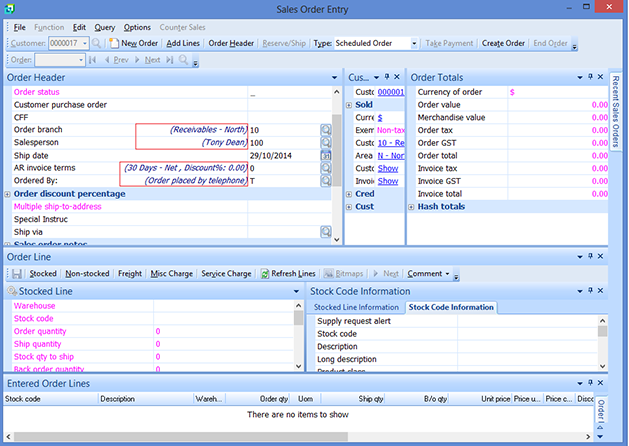Click the currency $ link
Image resolution: width=629 pixels, height=446 pixels.
(x=380, y=118)
